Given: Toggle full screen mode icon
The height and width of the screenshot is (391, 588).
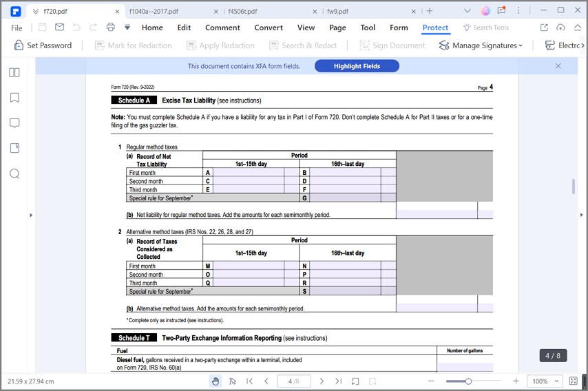Looking at the screenshot, I should [x=573, y=381].
